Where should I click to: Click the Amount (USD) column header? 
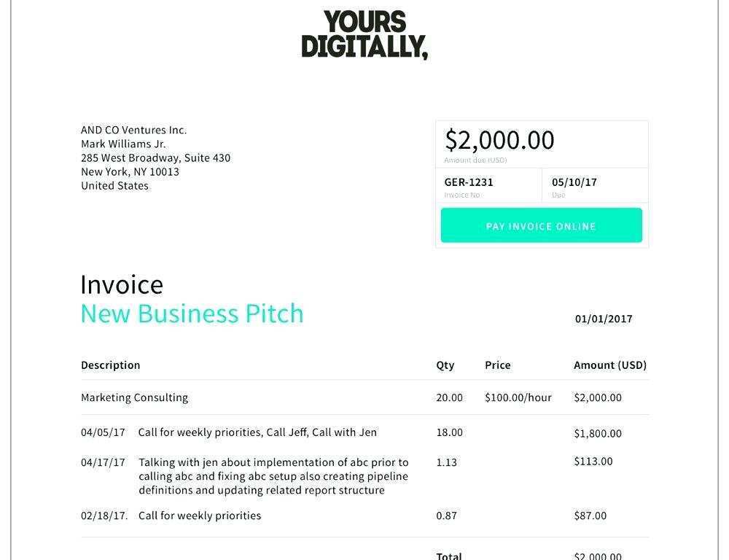click(610, 365)
